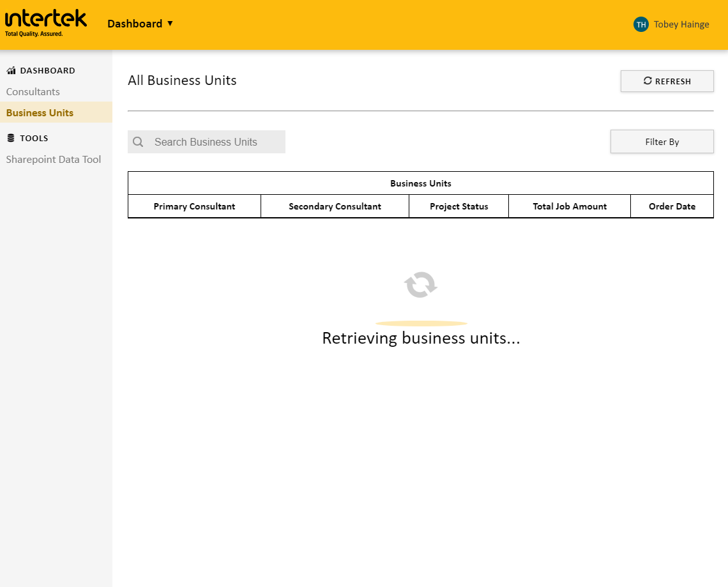Viewport: 728px width, 587px height.
Task: Click the Business Units table title
Action: (421, 183)
